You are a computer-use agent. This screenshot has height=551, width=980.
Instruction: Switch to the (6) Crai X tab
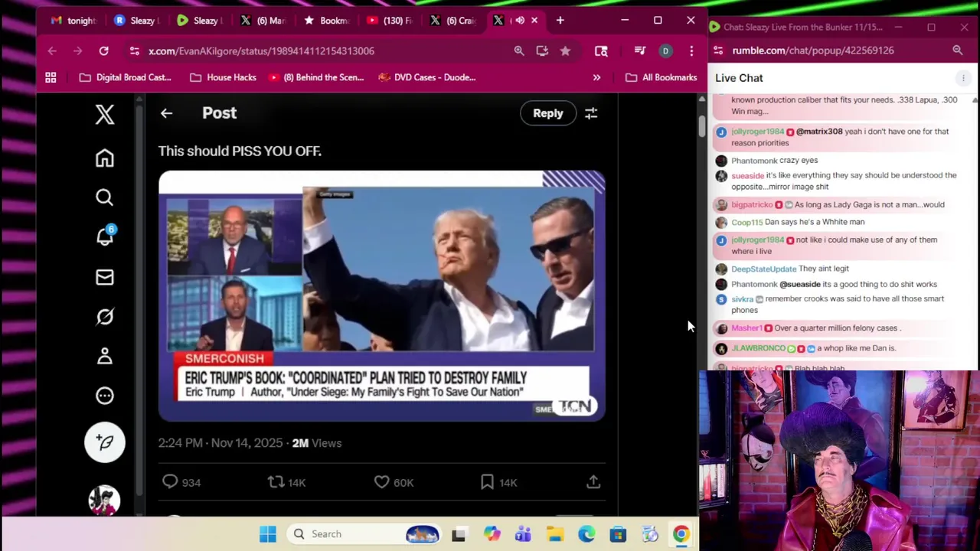452,21
